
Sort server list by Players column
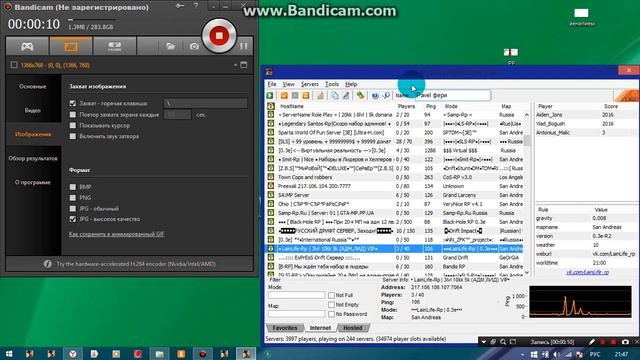coord(407,106)
